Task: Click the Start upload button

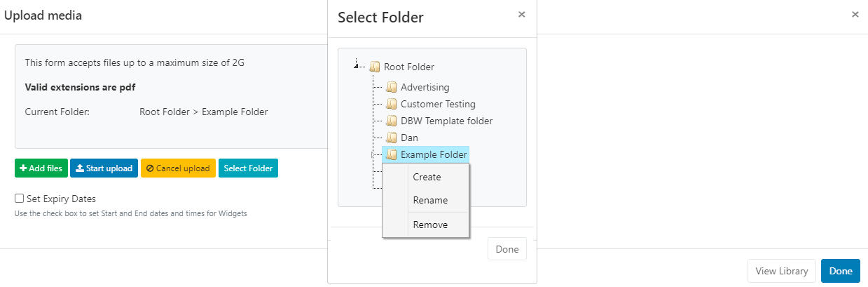Action: click(104, 168)
